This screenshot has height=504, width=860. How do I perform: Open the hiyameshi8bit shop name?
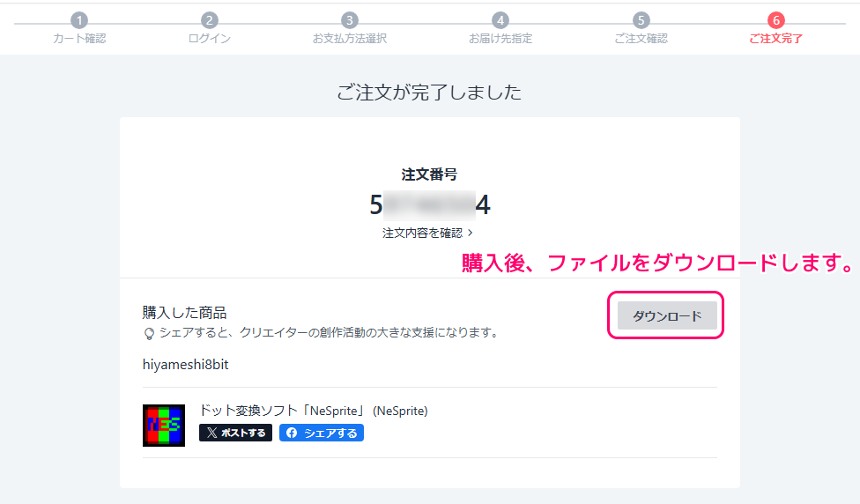[x=185, y=364]
